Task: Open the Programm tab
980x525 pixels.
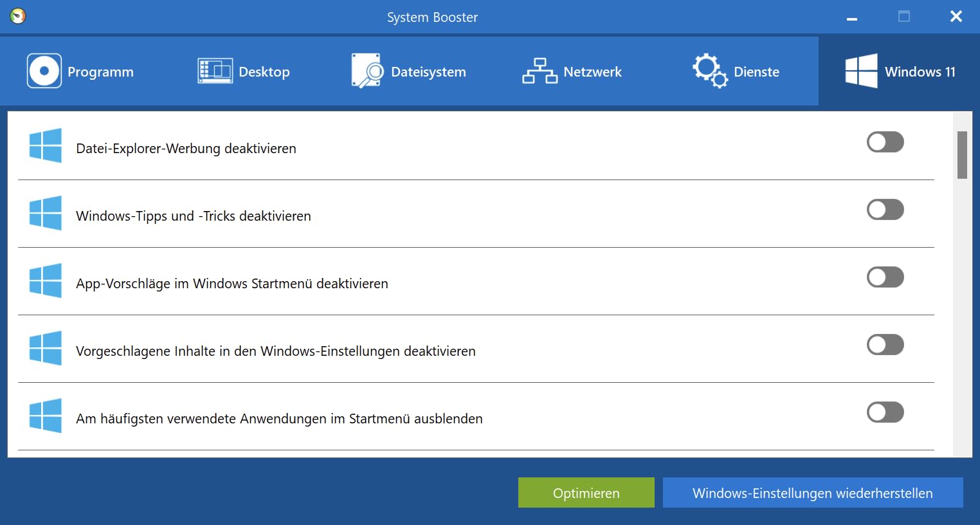Action: pos(80,71)
